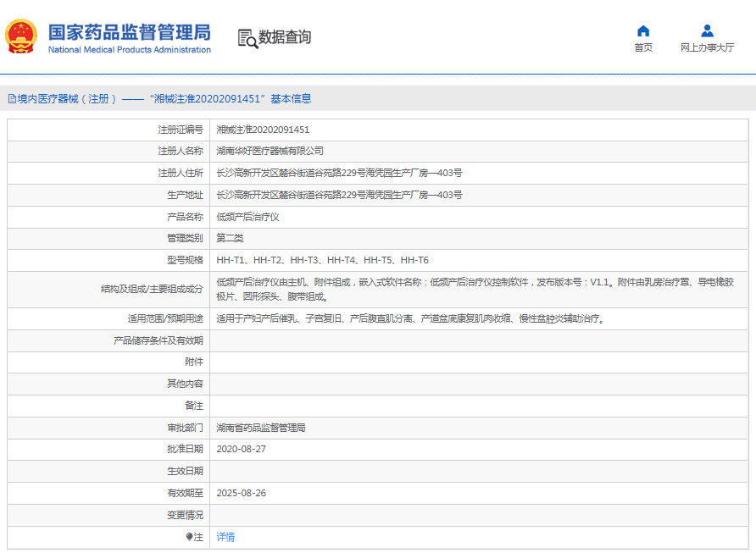The image size is (756, 553).
Task: Click the 型号规格 row label
Action: 185,260
